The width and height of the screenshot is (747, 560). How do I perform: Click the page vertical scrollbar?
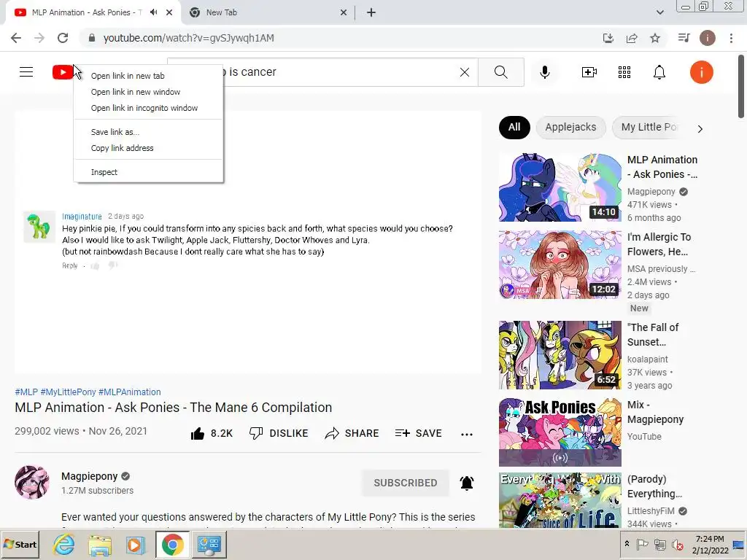point(741,86)
